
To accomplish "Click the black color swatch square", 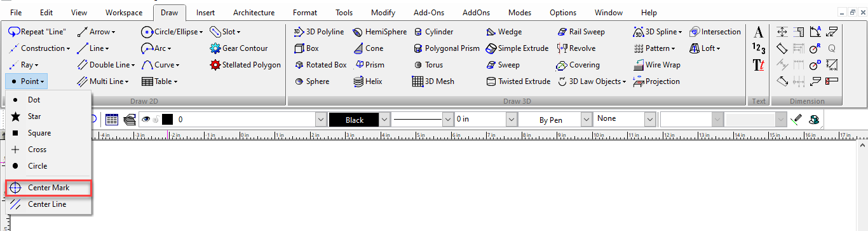I will coord(168,119).
